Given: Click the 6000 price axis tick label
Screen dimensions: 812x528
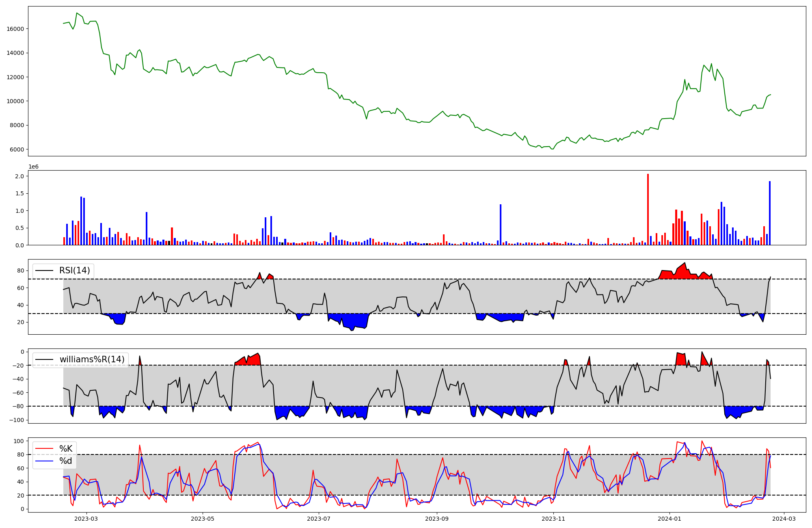Looking at the screenshot, I should click(x=17, y=149).
